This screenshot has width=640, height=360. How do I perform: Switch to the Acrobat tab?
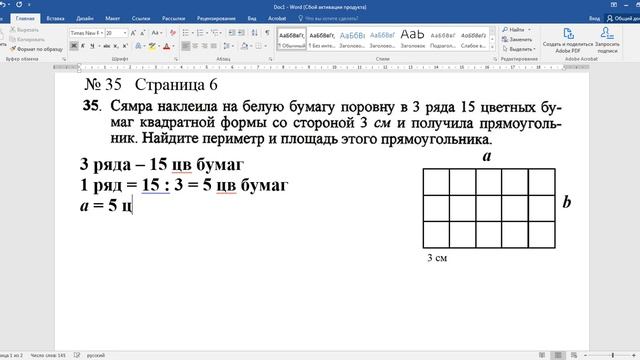277,18
